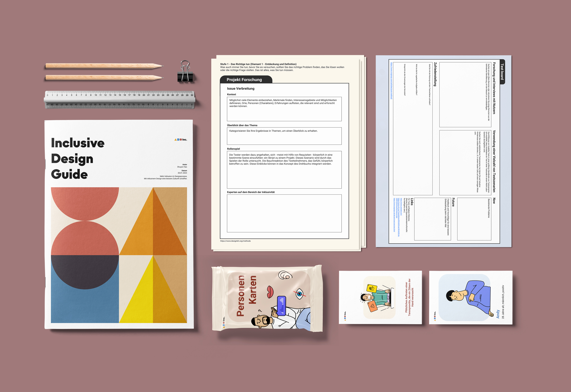This screenshot has height=392, width=571.
Task: Click the gray ruler
Action: click(119, 100)
